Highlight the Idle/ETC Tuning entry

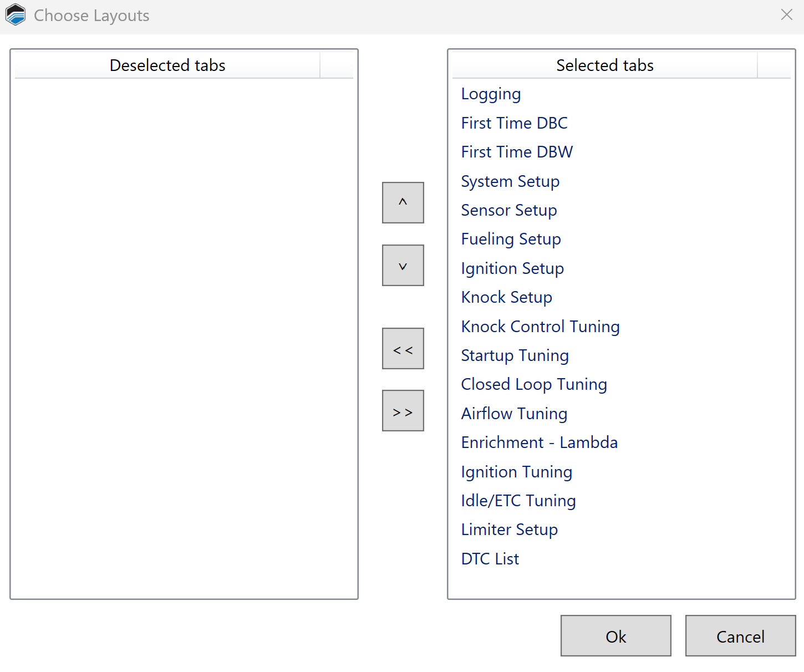(x=518, y=501)
